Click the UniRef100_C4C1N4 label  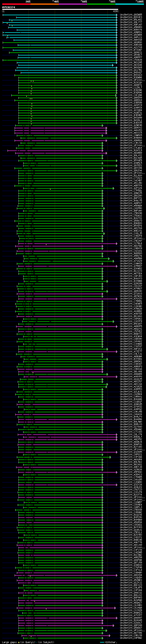click(x=131, y=95)
